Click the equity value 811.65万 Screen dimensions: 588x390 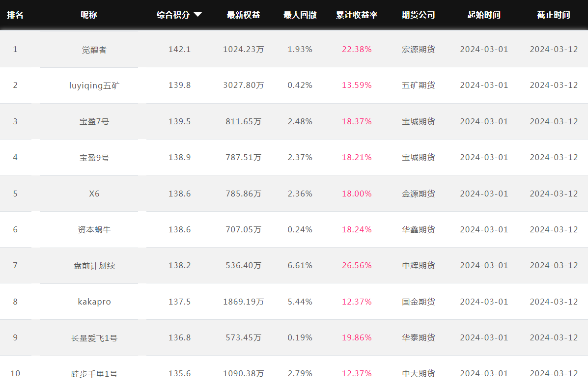[x=243, y=121]
